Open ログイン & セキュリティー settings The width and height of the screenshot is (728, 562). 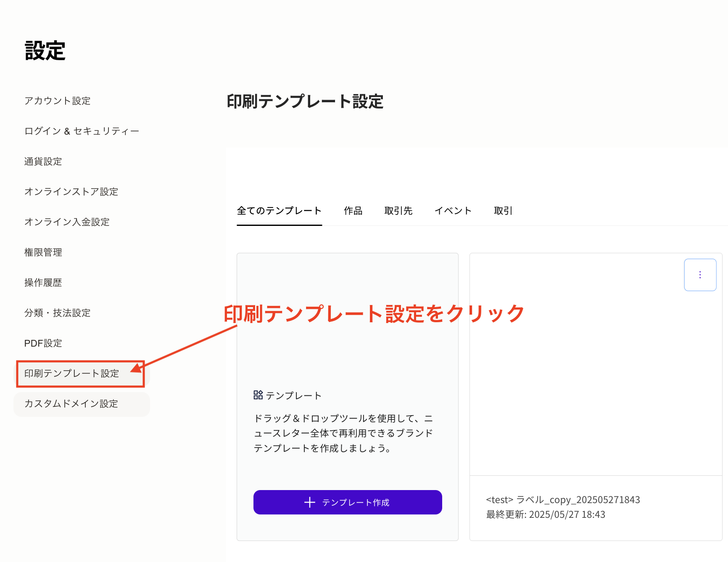(82, 130)
